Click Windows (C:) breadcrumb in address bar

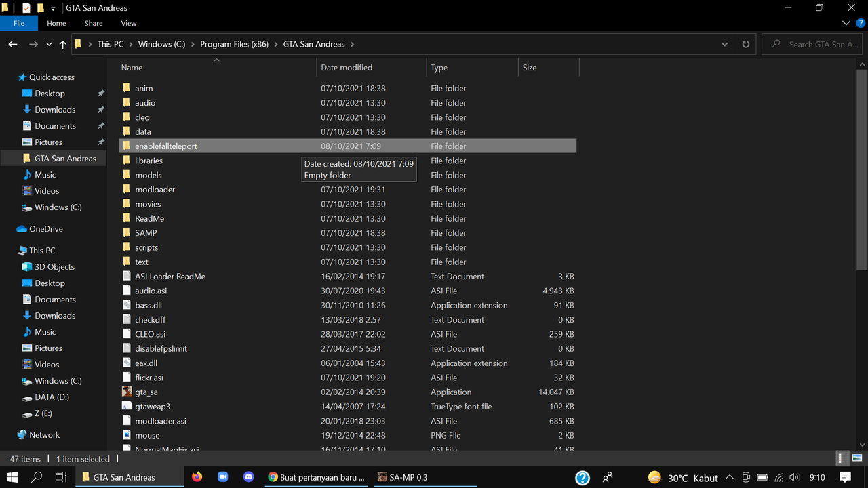161,44
